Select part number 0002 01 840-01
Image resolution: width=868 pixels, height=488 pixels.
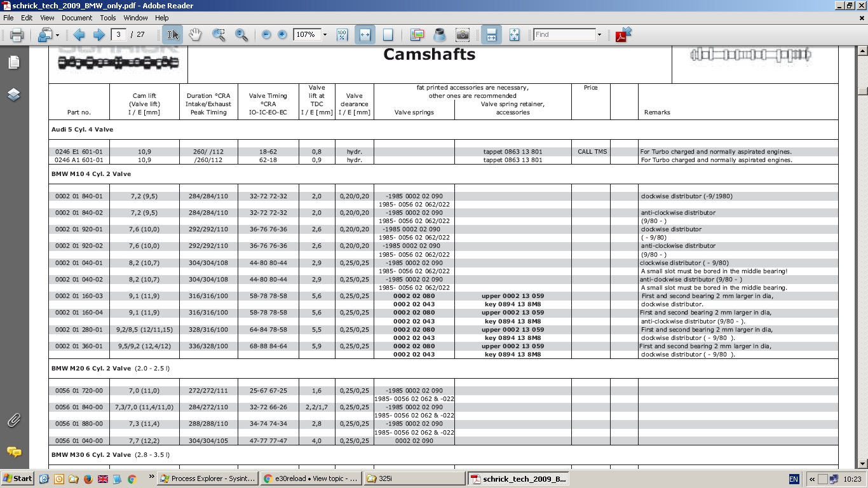(79, 196)
